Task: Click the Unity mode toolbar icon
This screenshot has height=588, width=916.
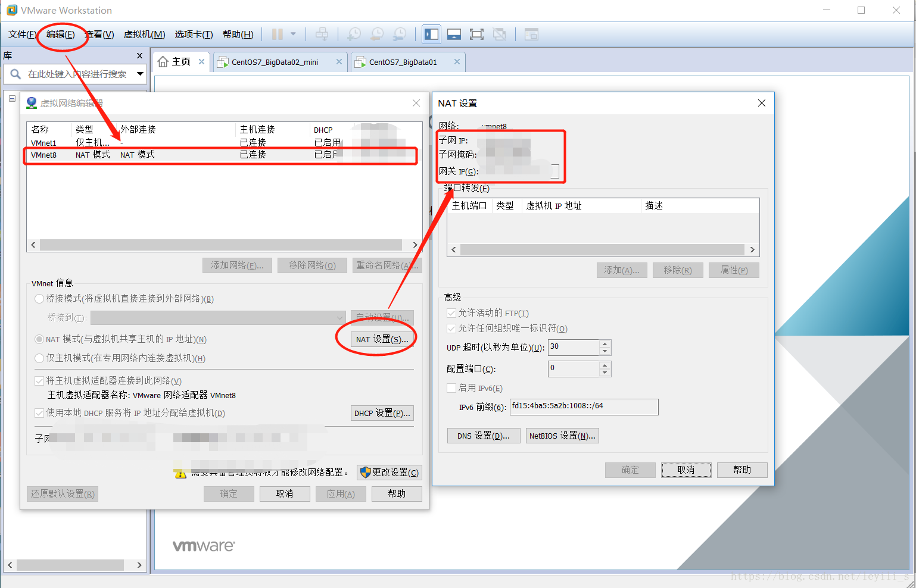Action: coord(499,35)
